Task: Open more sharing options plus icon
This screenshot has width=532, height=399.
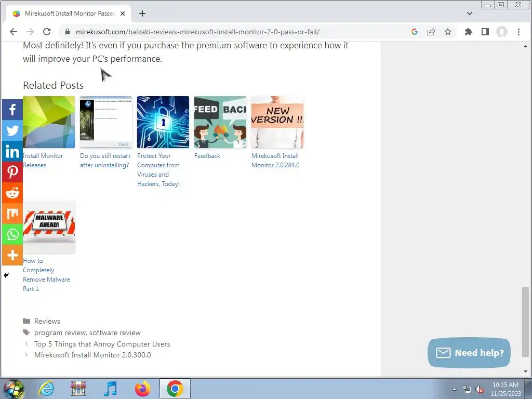Action: pyautogui.click(x=12, y=255)
